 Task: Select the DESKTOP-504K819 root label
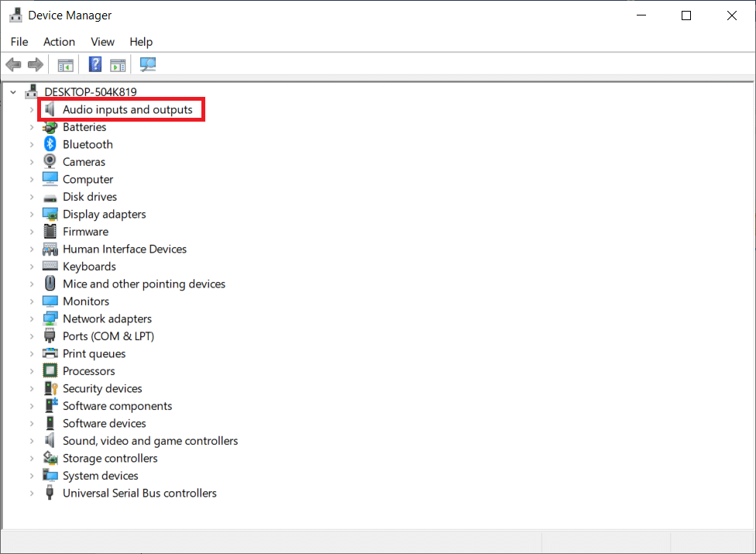(91, 91)
